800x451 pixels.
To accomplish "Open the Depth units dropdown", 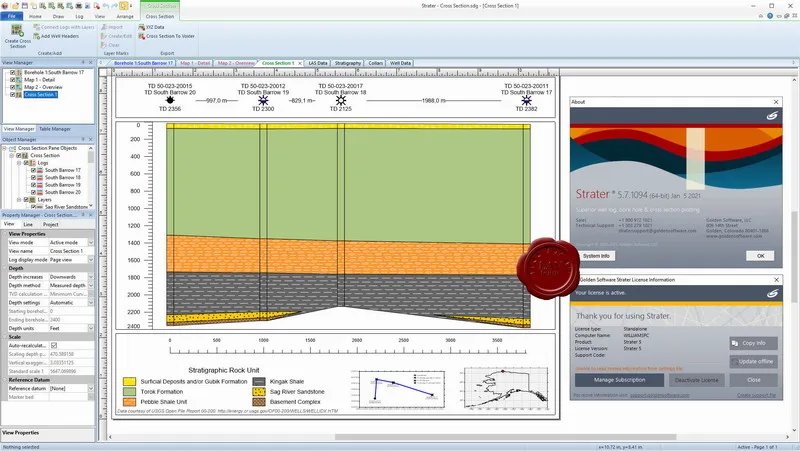I will coord(91,328).
